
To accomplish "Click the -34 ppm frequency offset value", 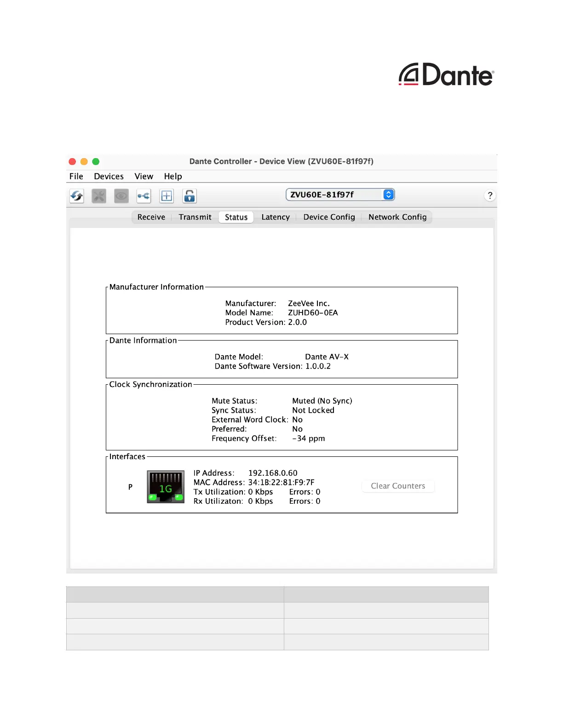I will point(308,438).
